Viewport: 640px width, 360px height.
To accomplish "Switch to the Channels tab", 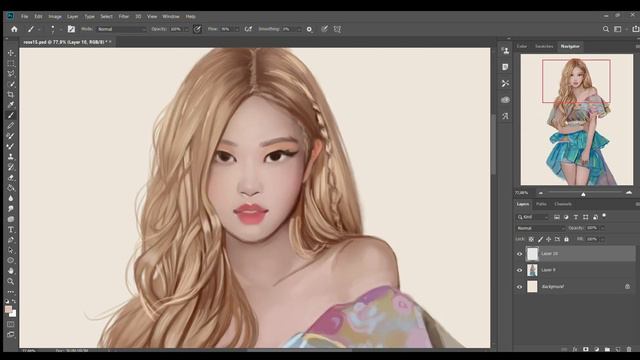I will coord(563,204).
